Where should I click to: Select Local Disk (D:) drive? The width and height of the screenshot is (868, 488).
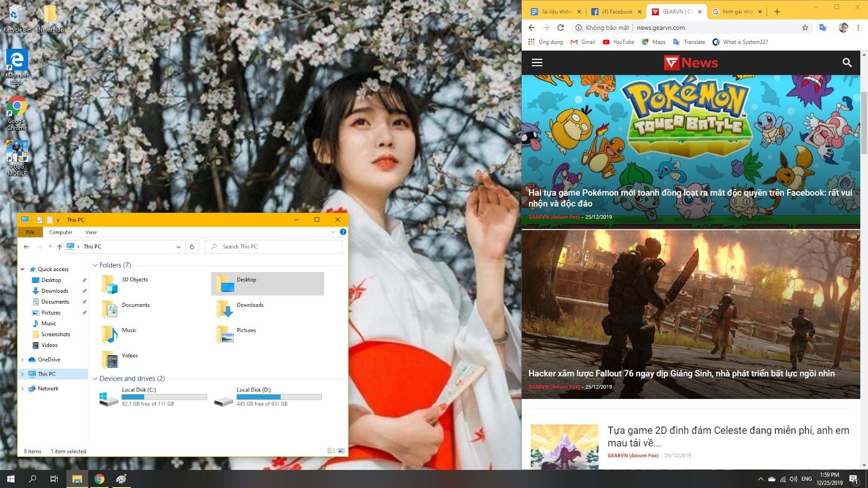[x=268, y=397]
